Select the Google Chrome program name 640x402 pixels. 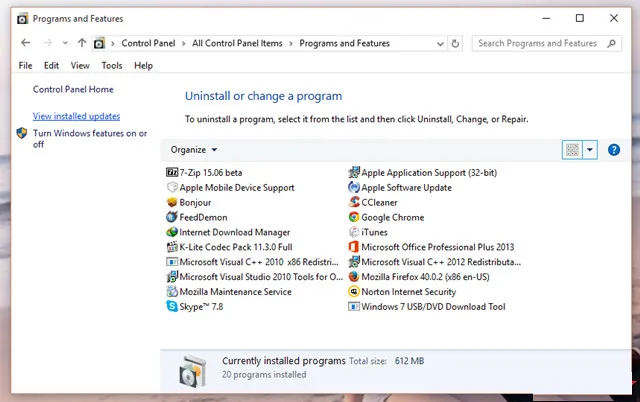point(393,218)
